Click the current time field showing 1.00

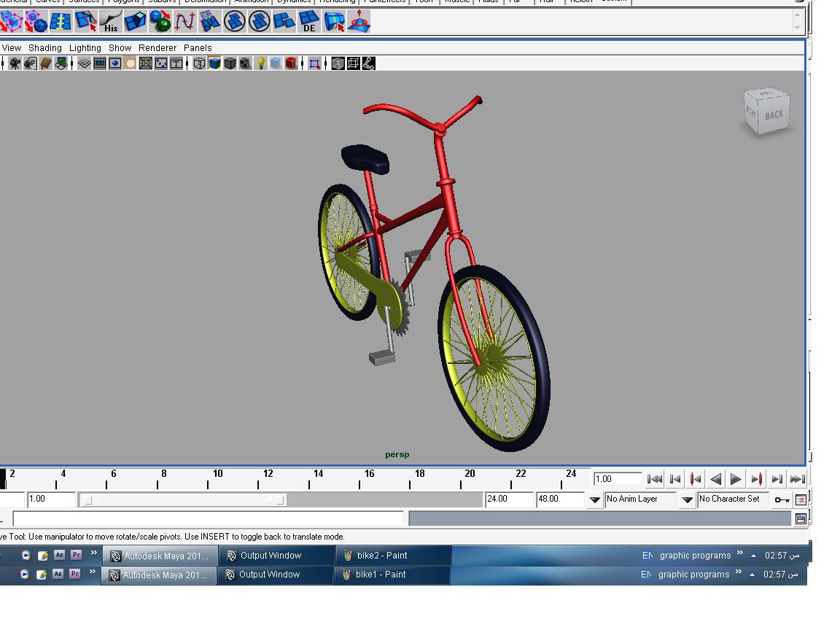[x=617, y=479]
